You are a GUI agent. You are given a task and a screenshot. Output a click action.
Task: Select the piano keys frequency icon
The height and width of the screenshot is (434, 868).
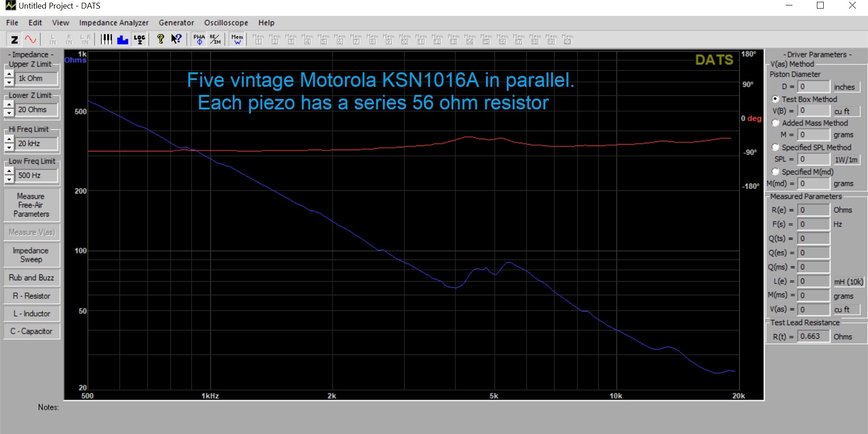[106, 39]
